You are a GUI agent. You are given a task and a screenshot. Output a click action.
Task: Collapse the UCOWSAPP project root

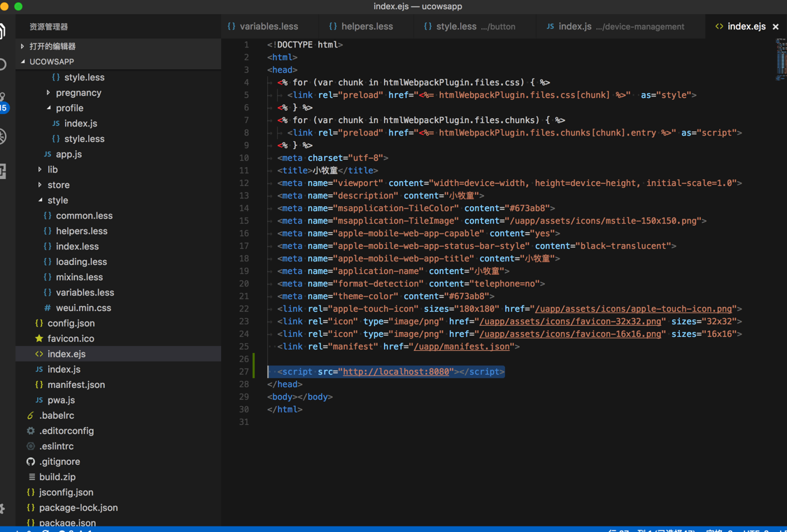(x=51, y=62)
